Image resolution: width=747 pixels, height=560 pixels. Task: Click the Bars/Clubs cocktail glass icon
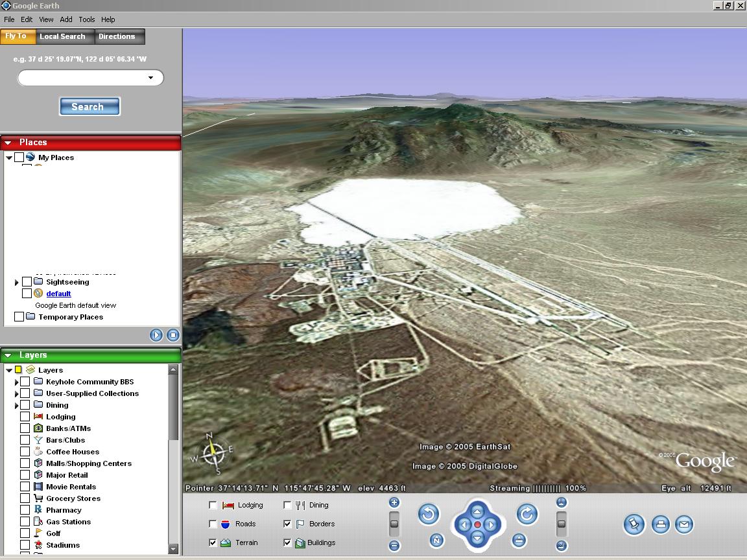[x=38, y=440]
